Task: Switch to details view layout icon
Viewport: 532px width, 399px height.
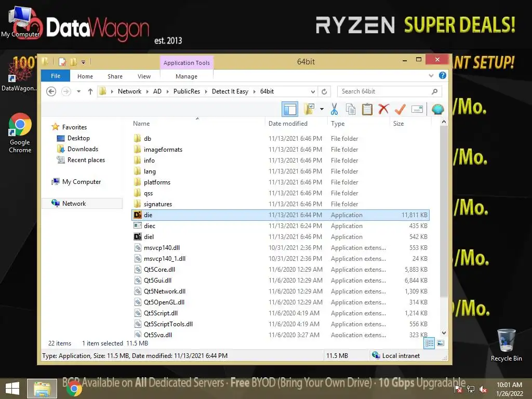Action: click(x=429, y=343)
